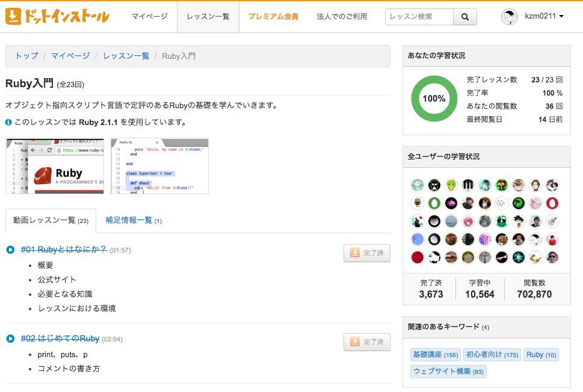Click the あなたの閲覧数 value 36 回
Image resolution: width=583 pixels, height=392 pixels.
554,106
